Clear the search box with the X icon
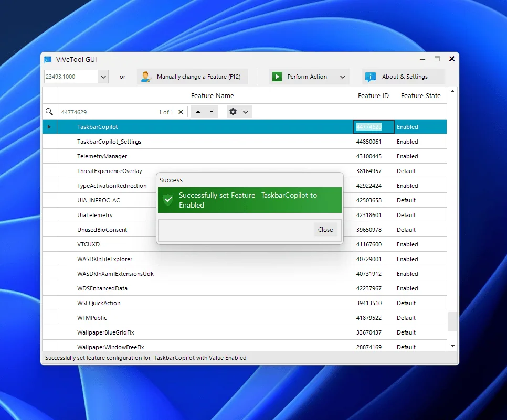This screenshot has height=420, width=507. click(x=181, y=111)
